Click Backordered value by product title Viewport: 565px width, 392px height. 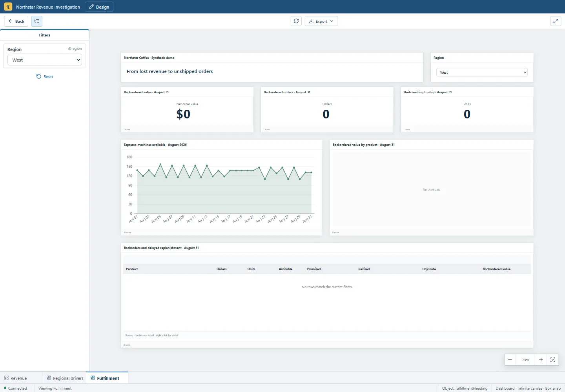364,145
